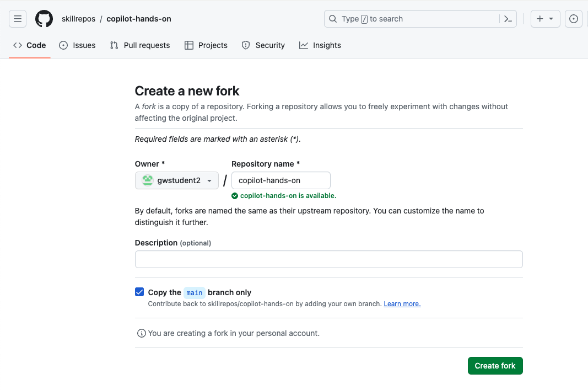This screenshot has width=588, height=390.
Task: Click the main branch label
Action: [194, 292]
